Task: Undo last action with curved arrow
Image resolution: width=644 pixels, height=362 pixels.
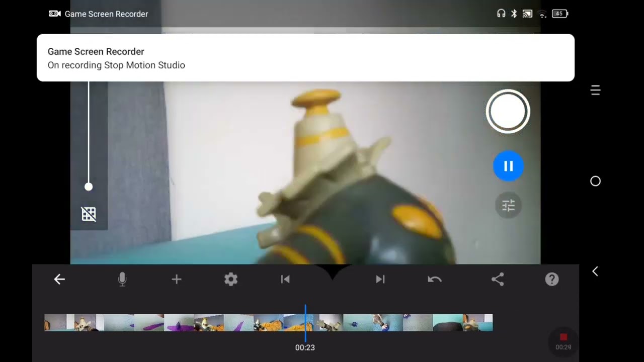Action: pyautogui.click(x=435, y=279)
